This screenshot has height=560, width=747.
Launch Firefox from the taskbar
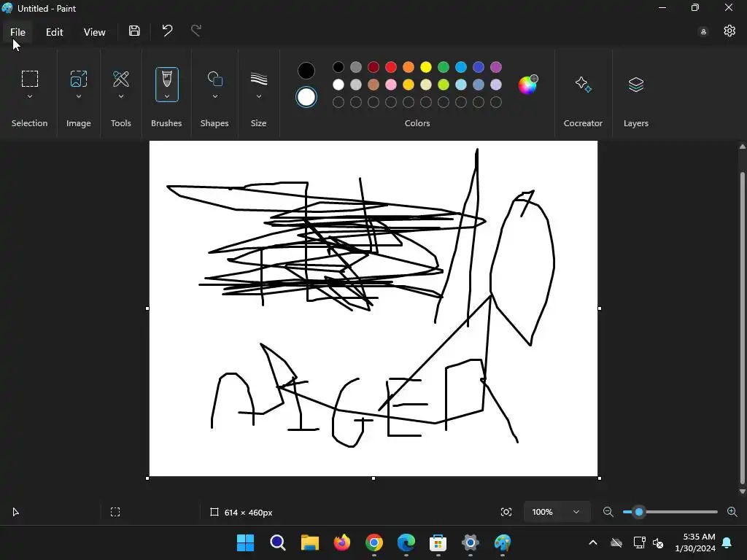click(341, 542)
